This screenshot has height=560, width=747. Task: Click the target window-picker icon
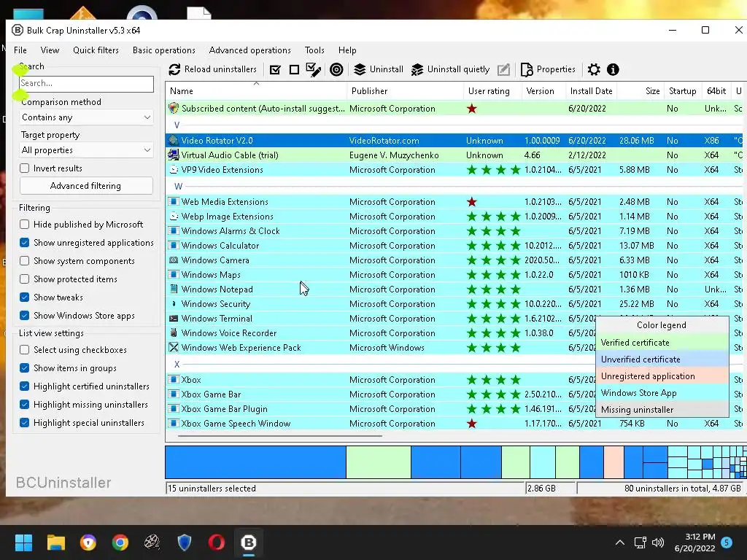tap(336, 70)
